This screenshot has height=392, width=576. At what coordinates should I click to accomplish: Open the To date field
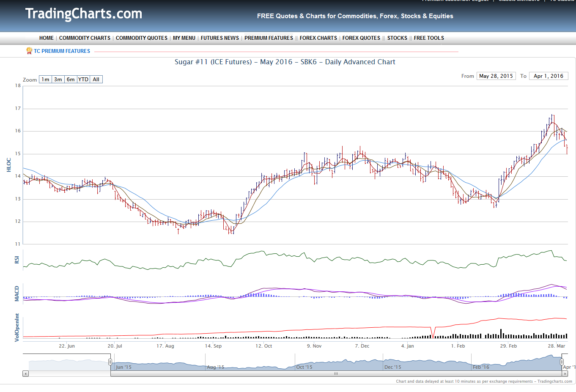click(548, 76)
